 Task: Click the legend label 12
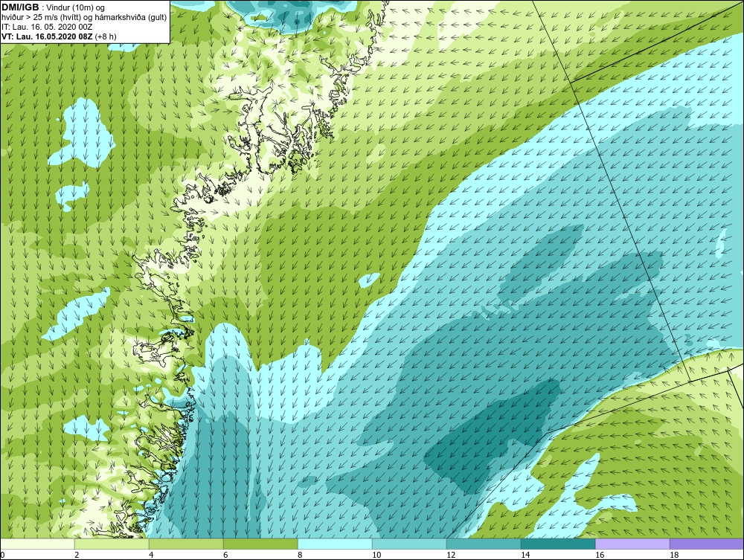451,555
